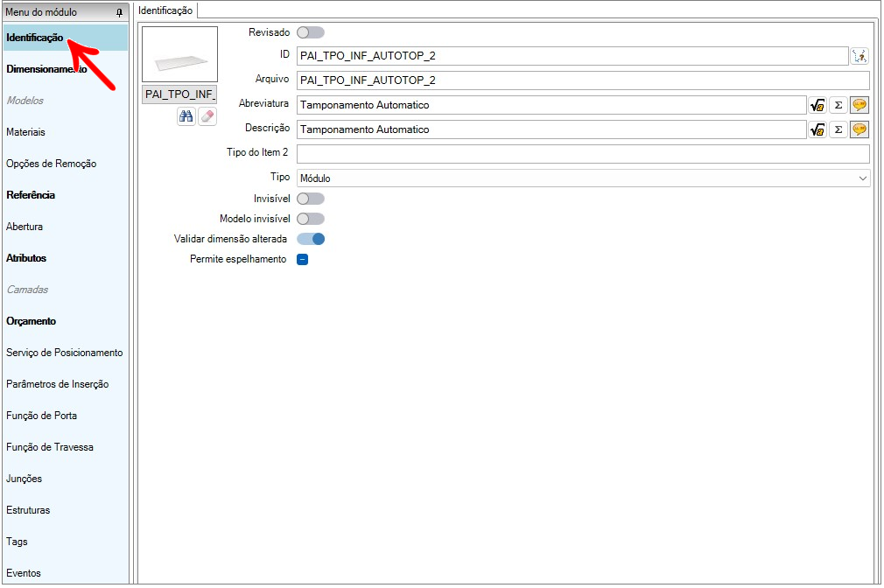Open Tags in the module menu
The height and width of the screenshot is (588, 884).
click(66, 542)
